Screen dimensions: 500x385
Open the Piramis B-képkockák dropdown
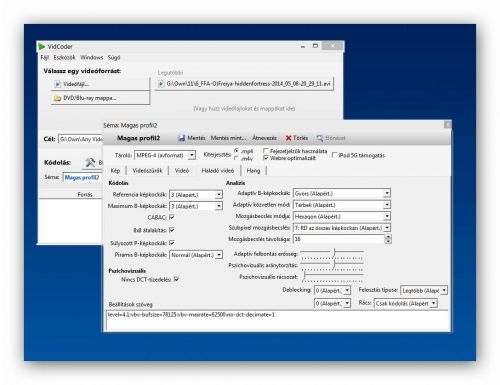196,255
